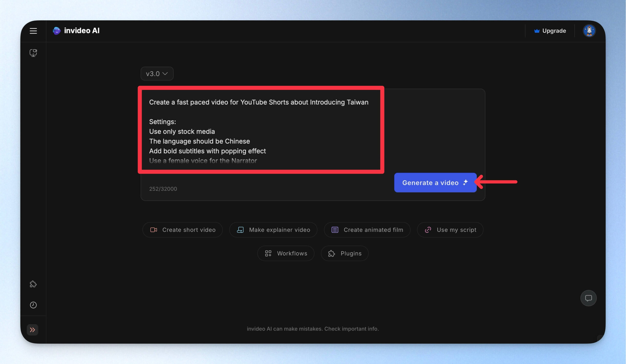Open the Workflows option
This screenshot has width=626, height=364.
[x=286, y=253]
